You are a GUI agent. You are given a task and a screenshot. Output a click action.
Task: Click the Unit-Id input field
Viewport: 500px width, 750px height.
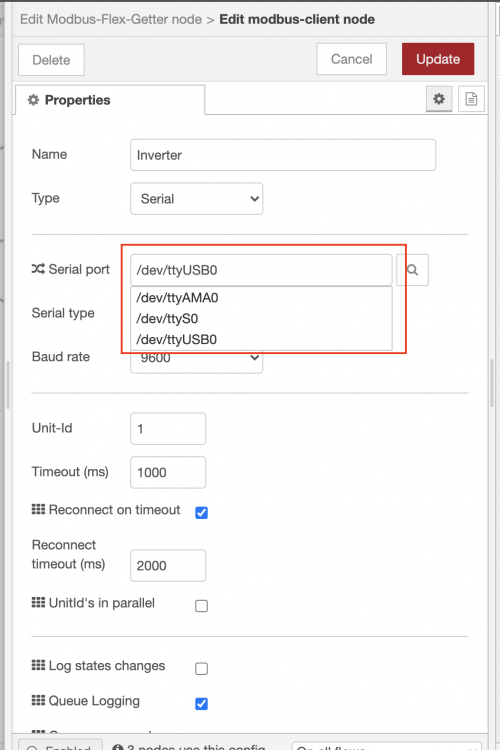[x=168, y=429]
